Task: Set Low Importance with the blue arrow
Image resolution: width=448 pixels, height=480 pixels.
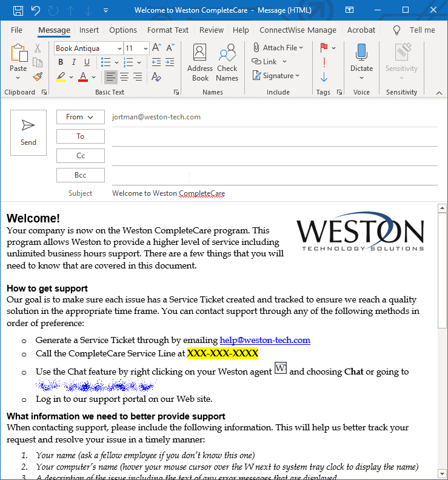Action: coord(324,76)
